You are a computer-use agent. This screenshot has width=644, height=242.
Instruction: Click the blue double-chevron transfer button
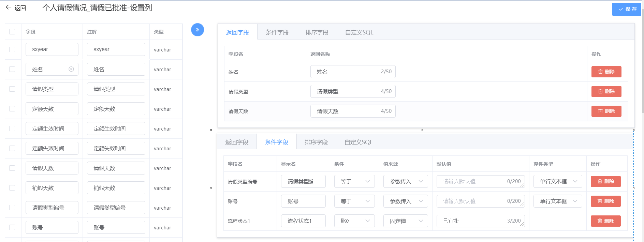[197, 30]
